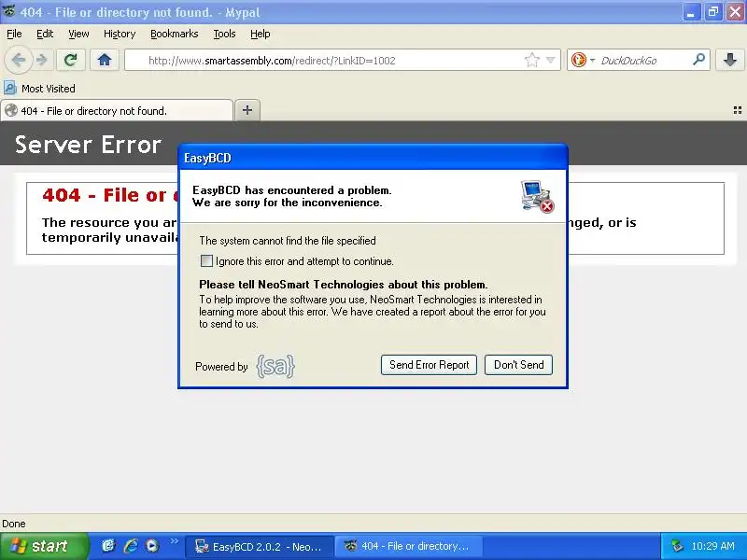Launch Internet Explorer from quick launch

131,546
